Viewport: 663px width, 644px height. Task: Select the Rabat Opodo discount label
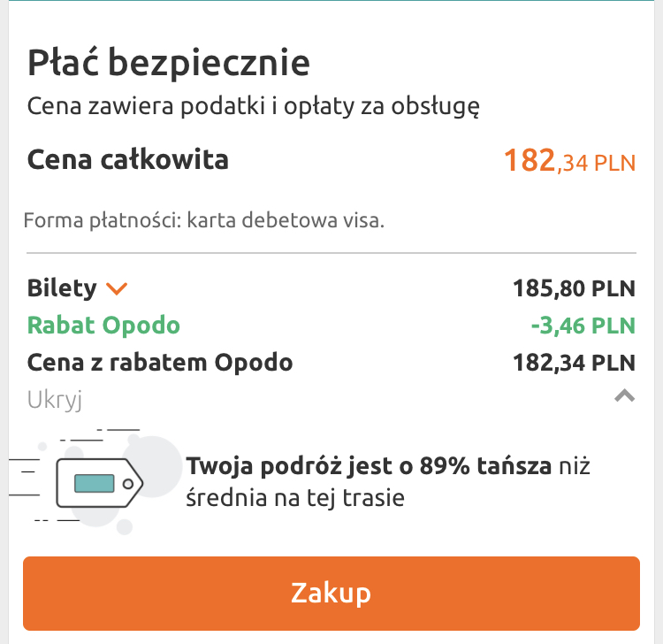[103, 326]
